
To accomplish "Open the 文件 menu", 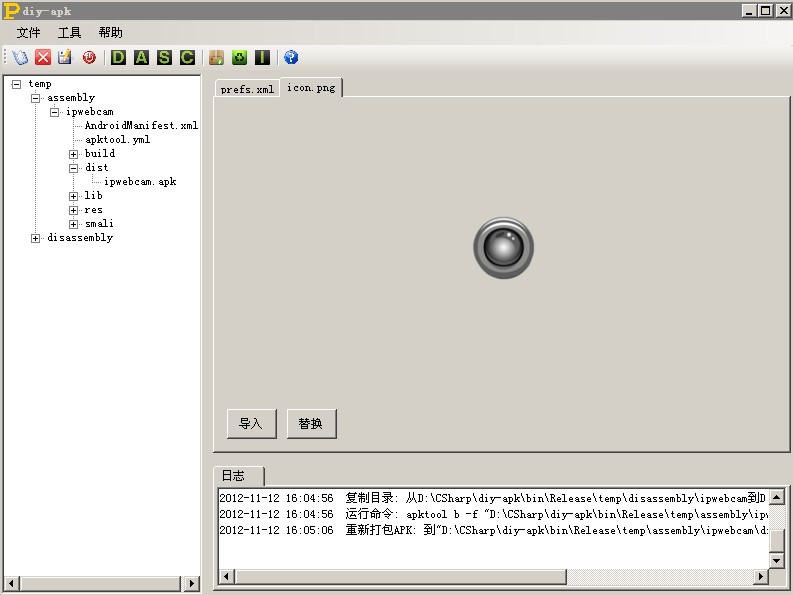I will pyautogui.click(x=29, y=33).
